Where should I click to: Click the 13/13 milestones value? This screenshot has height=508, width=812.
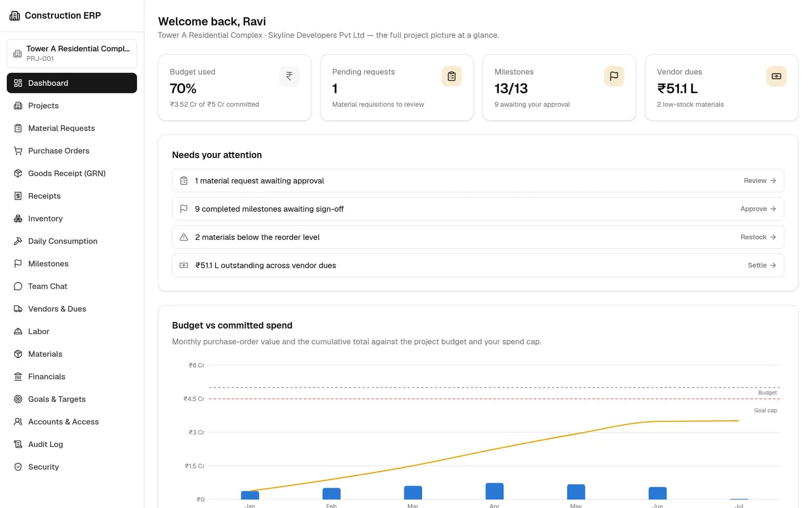[x=511, y=89]
